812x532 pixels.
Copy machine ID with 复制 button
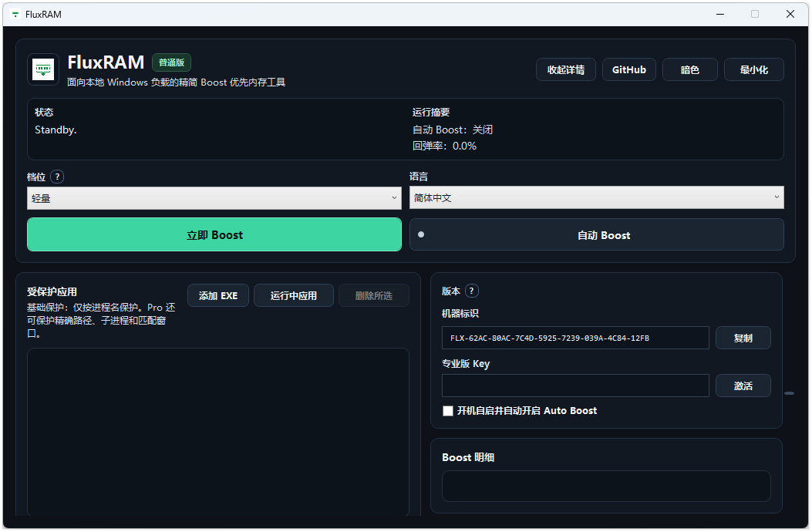click(743, 338)
